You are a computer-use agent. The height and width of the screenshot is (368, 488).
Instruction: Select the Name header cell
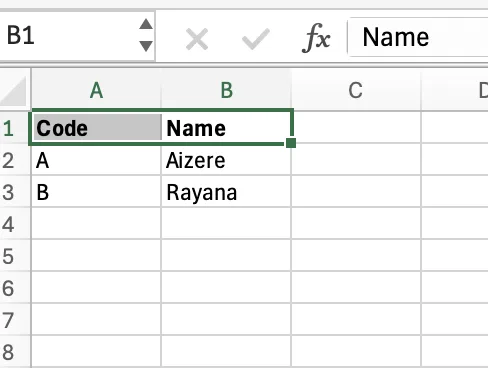coord(226,128)
